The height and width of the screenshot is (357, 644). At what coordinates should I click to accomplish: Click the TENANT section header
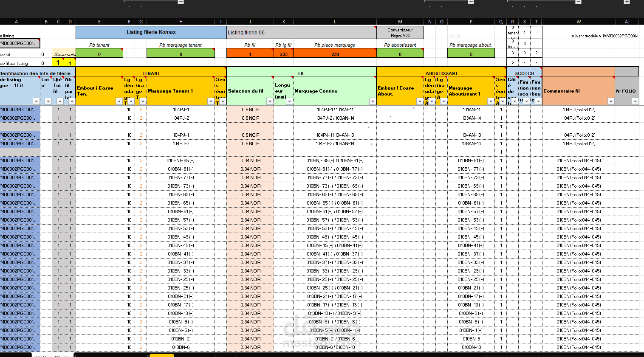pos(151,72)
